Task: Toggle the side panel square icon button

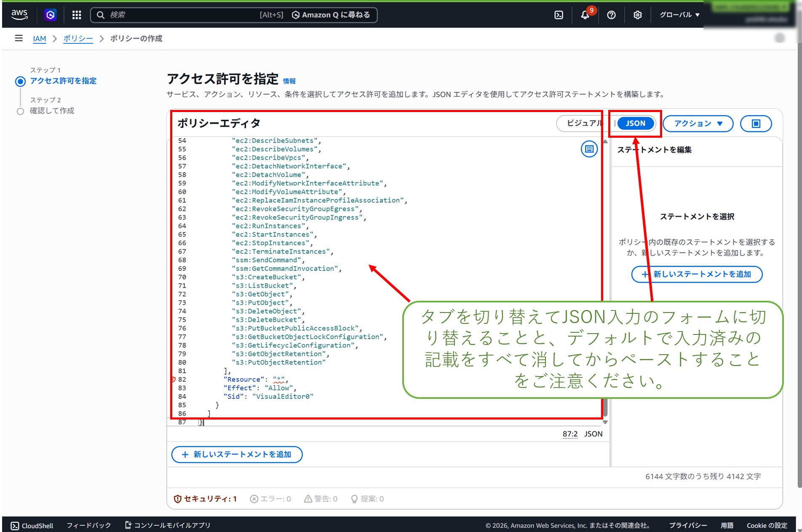Action: (x=756, y=123)
